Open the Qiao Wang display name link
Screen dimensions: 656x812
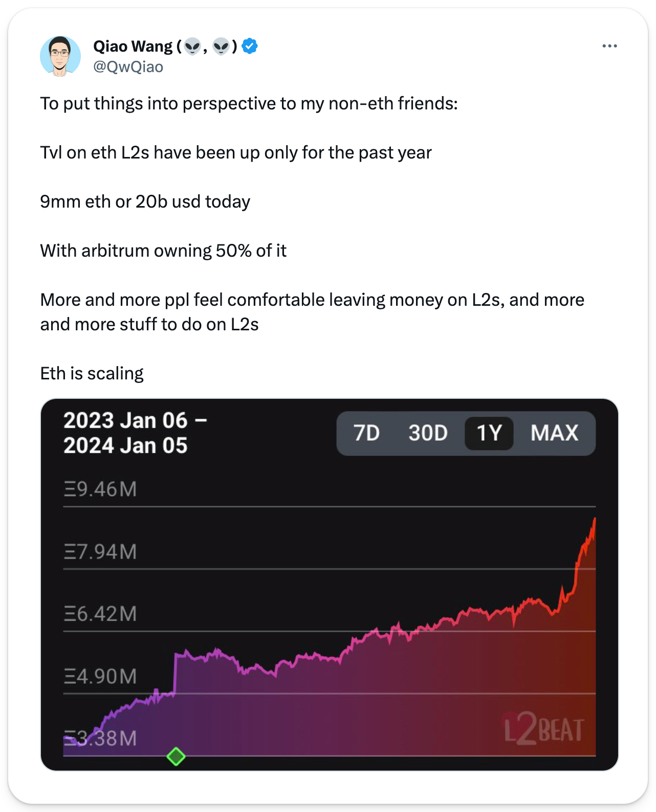coord(133,47)
